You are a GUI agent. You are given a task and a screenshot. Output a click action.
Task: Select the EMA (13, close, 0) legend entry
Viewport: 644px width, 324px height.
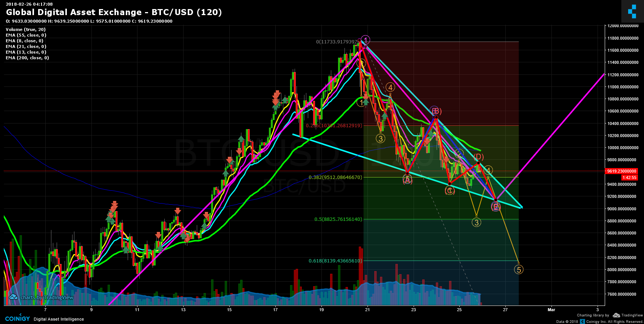click(x=26, y=52)
